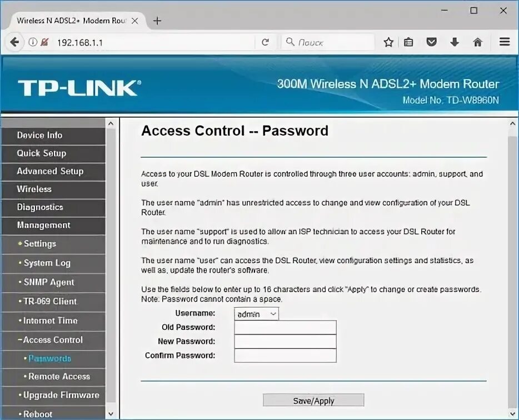Screen dimensions: 519x420
Task: Open Settings submenu item
Action: click(x=53, y=244)
